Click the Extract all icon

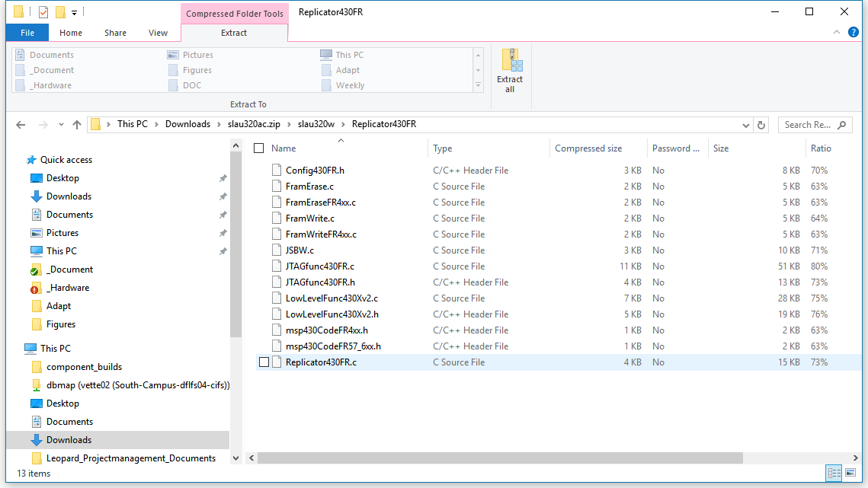(x=511, y=60)
